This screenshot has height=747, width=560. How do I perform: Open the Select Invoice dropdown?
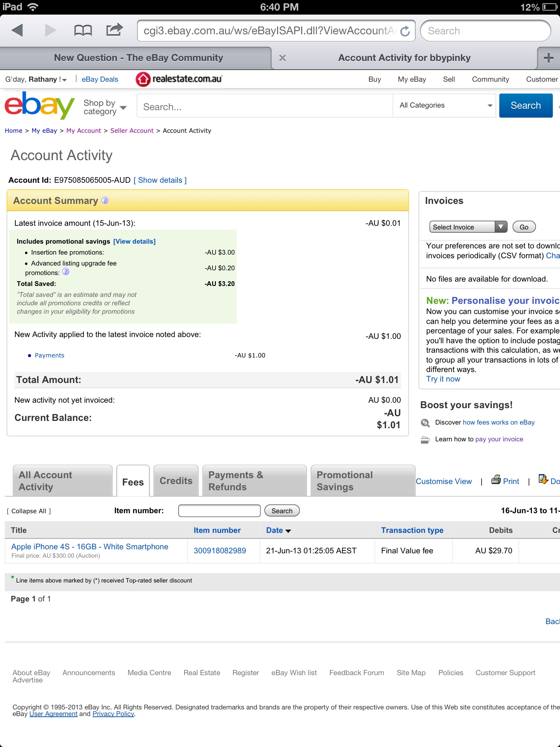click(x=468, y=227)
